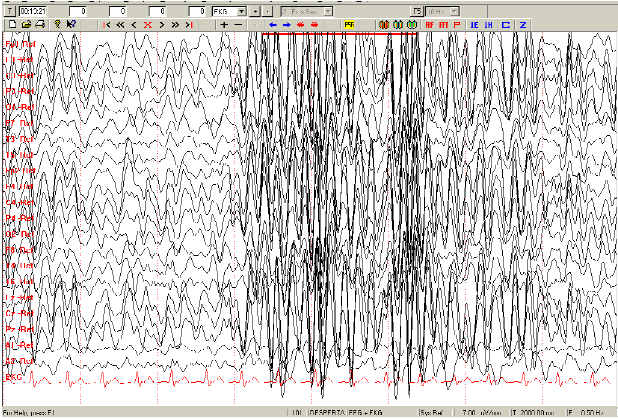
Task: Click the small minus button after plus button
Action: click(x=267, y=11)
